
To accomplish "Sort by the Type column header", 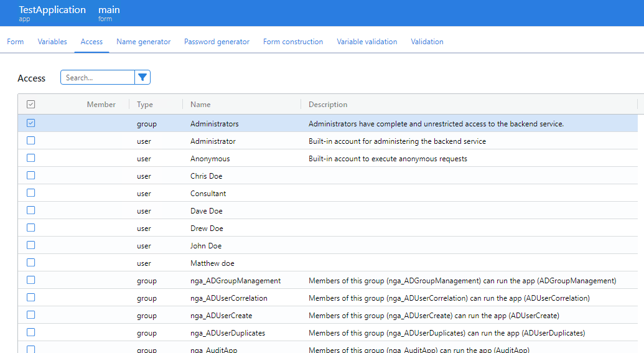I will (x=145, y=105).
